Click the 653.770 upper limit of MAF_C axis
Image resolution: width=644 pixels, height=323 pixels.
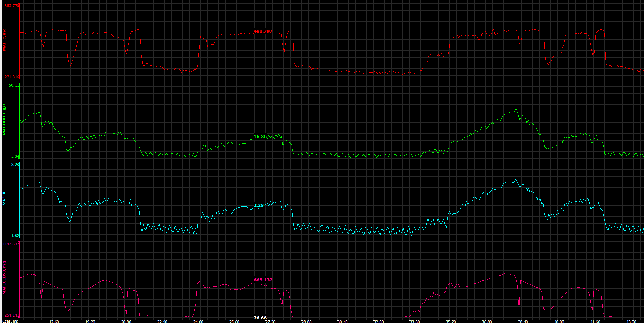[12, 6]
